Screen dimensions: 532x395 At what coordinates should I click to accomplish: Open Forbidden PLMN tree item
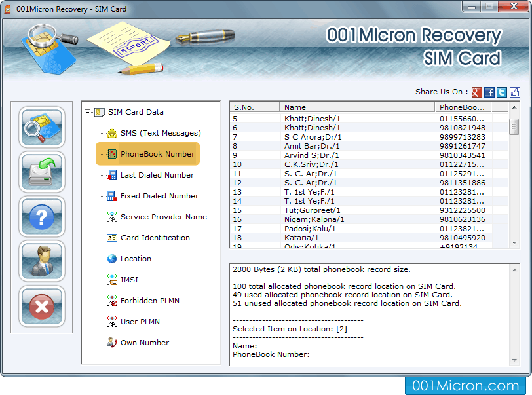tap(150, 301)
